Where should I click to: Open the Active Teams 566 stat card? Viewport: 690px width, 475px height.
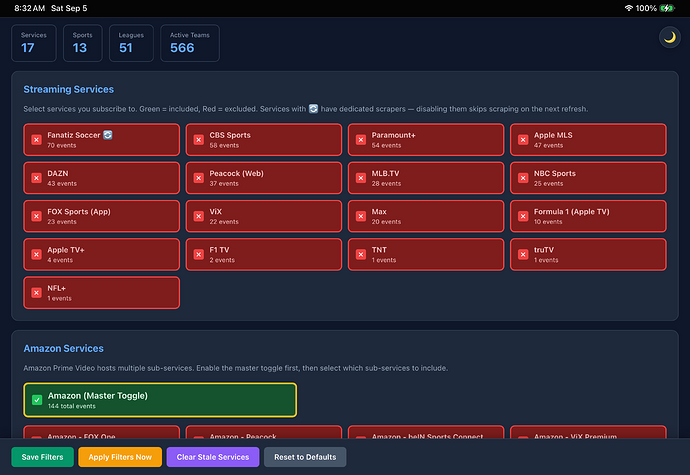(190, 43)
